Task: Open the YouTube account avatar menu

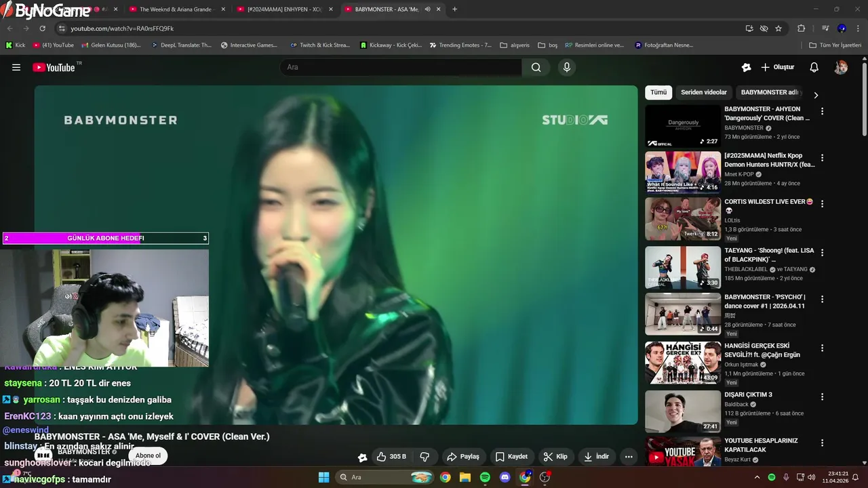Action: (x=841, y=67)
